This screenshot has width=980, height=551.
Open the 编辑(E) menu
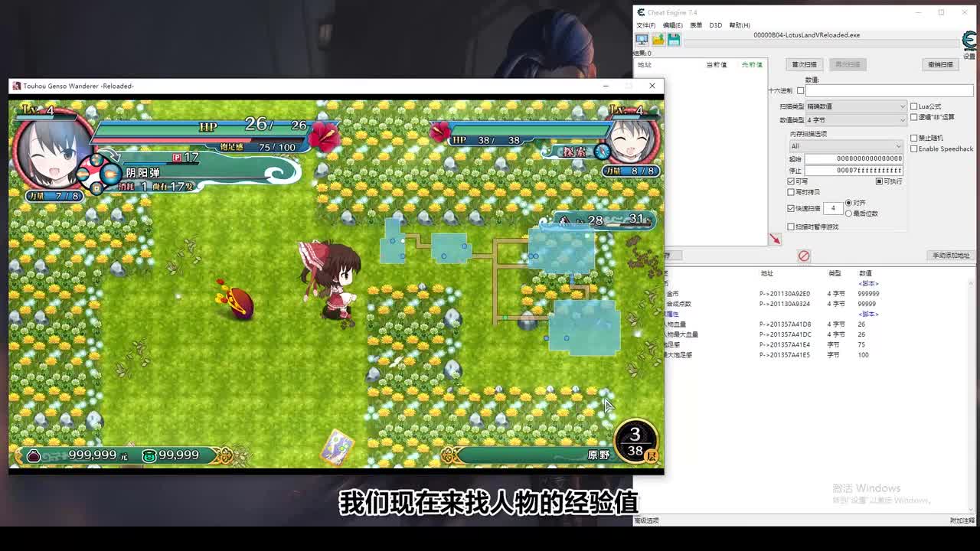pyautogui.click(x=672, y=25)
